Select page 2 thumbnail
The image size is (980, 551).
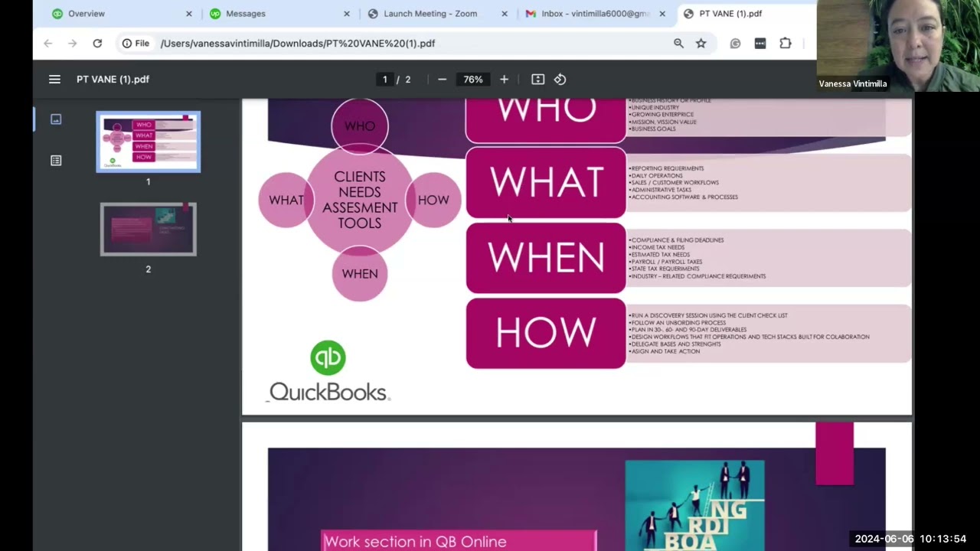coord(149,230)
